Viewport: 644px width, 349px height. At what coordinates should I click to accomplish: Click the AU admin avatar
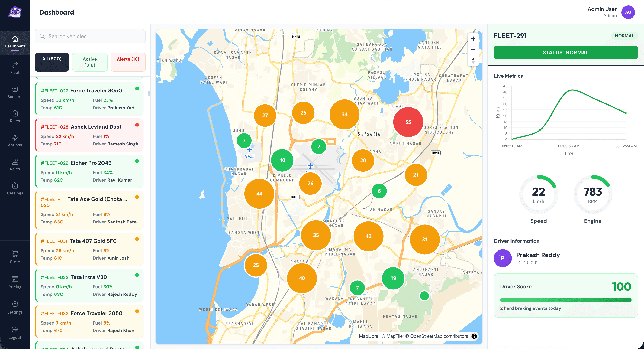[628, 12]
